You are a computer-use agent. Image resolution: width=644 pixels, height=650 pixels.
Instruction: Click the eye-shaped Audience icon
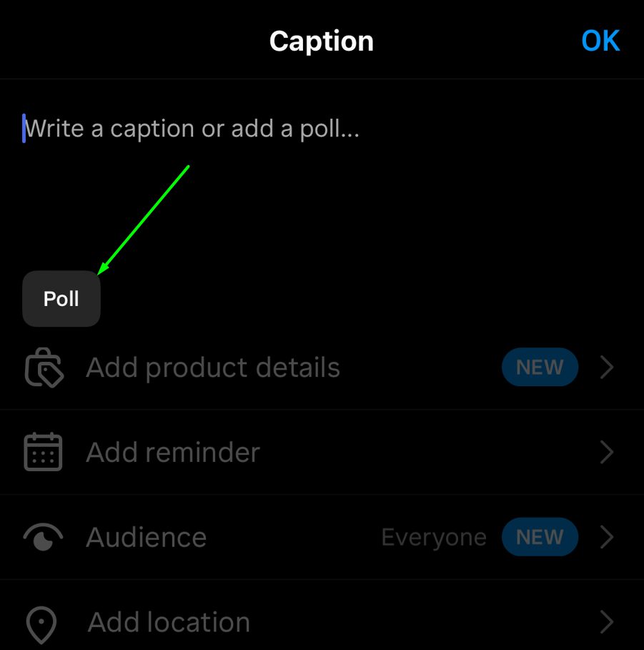[x=44, y=538]
